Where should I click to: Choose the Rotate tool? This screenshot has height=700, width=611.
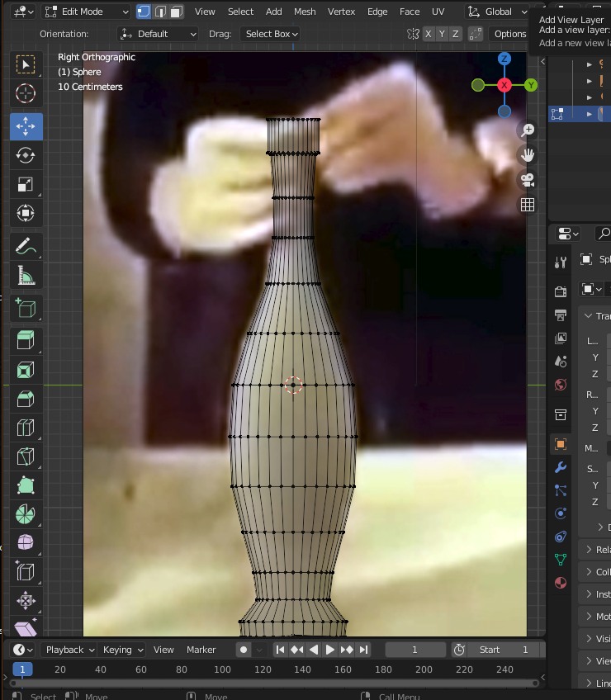click(x=26, y=155)
